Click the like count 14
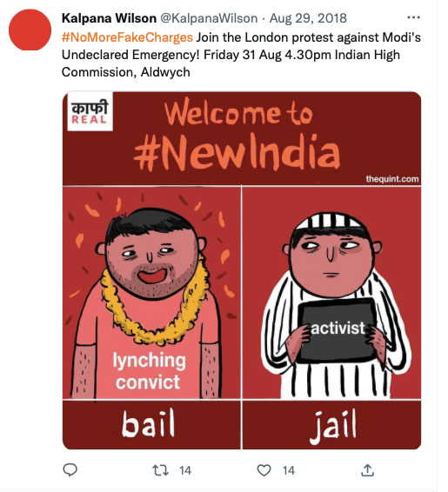448x492 pixels. coord(289,470)
